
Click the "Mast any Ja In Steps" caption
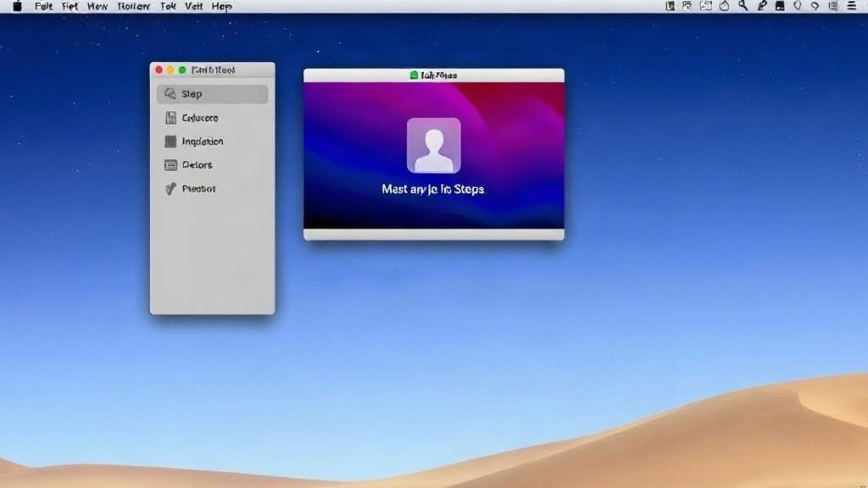(433, 189)
